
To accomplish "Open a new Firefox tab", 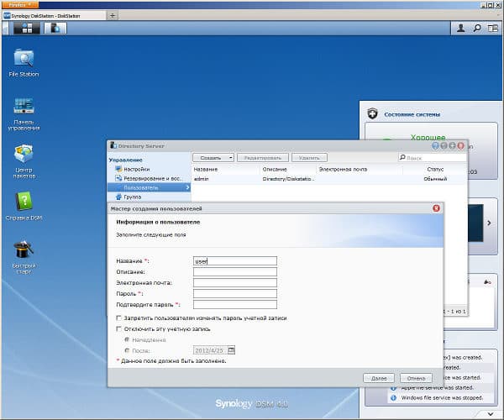I will [113, 15].
